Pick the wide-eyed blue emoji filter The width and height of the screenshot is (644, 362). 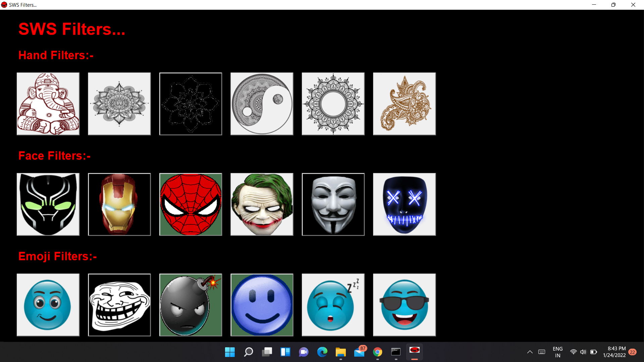click(48, 305)
